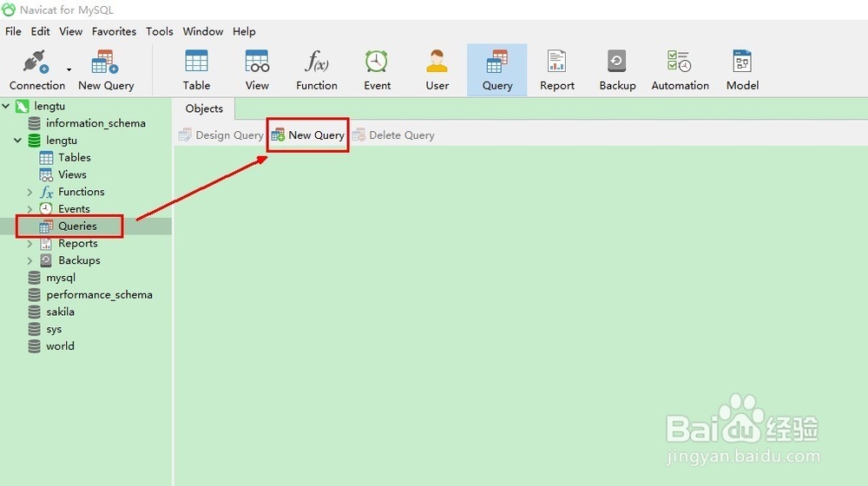
Task: Select the green lengtu database
Action: coord(61,140)
